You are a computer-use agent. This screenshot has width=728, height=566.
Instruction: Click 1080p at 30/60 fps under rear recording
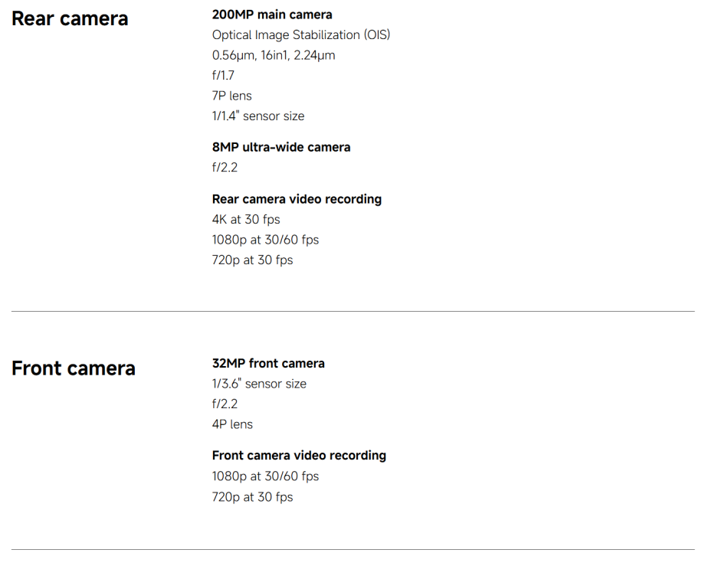coord(265,240)
